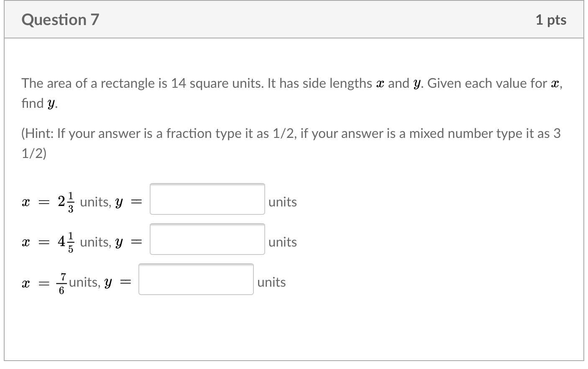This screenshot has height=369, width=588.
Task: Select the y input for x = 7/6
Action: click(196, 279)
